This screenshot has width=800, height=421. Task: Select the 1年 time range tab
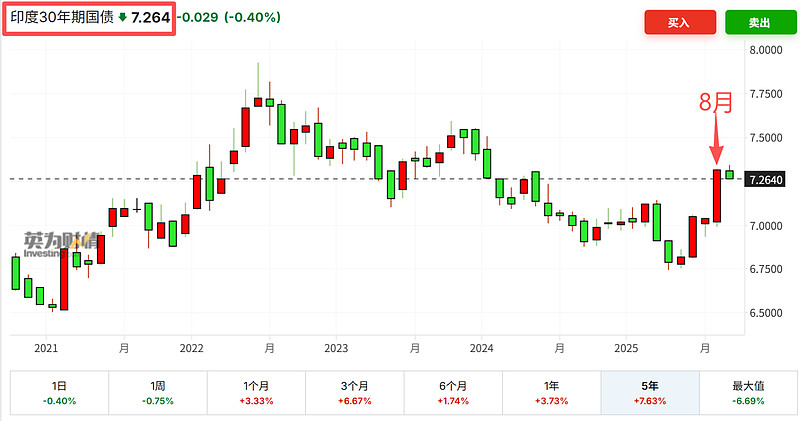(552, 392)
